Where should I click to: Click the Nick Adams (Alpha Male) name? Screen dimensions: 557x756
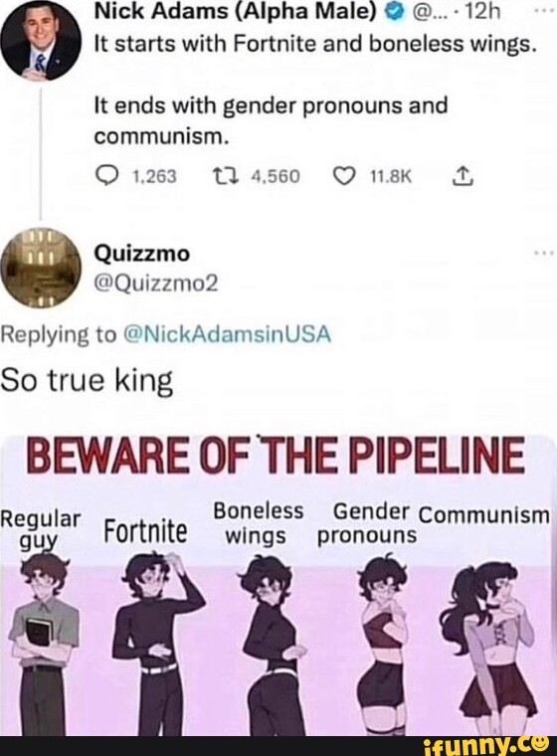(x=235, y=12)
